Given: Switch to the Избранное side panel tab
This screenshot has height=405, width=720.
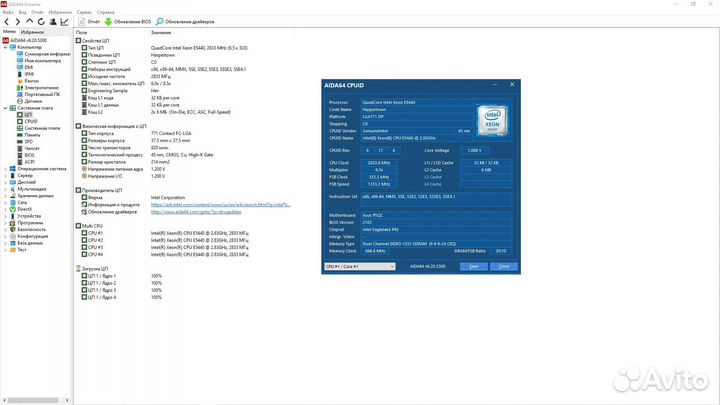Looking at the screenshot, I should coord(32,32).
